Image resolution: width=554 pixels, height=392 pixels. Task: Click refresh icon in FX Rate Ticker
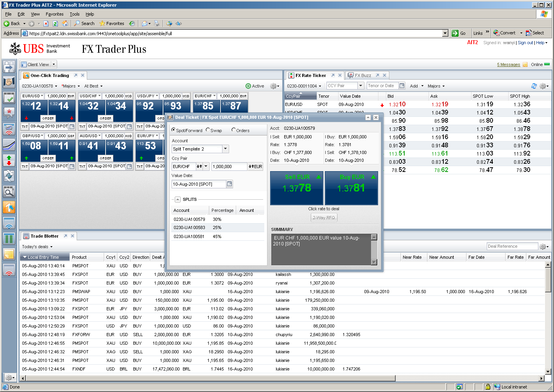(x=534, y=86)
